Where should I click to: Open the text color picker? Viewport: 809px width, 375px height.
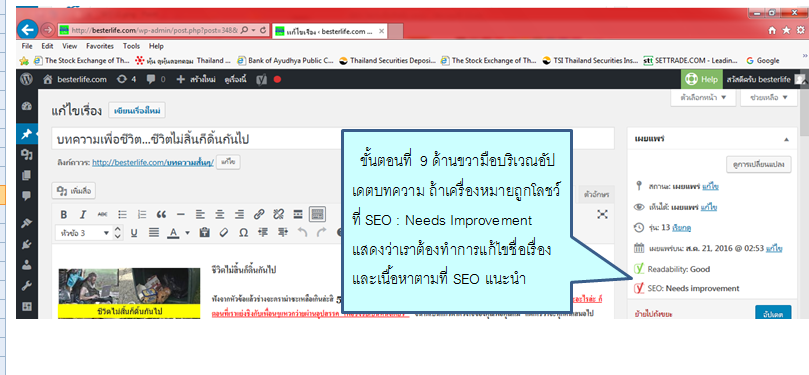(173, 233)
